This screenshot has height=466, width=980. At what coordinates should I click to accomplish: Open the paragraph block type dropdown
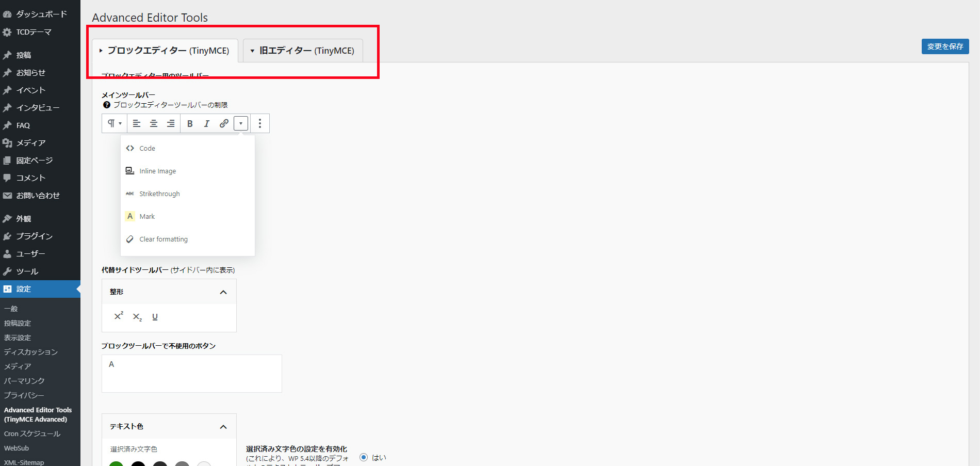(115, 123)
